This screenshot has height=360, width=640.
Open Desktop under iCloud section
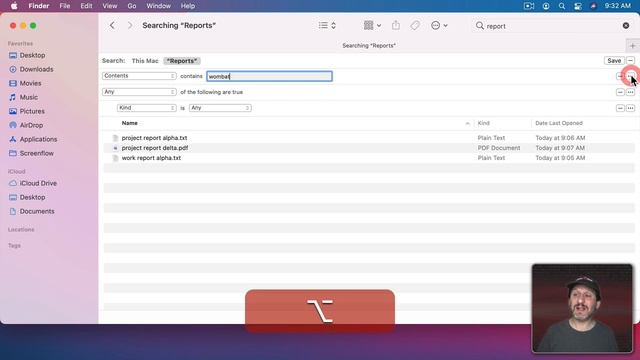click(32, 197)
